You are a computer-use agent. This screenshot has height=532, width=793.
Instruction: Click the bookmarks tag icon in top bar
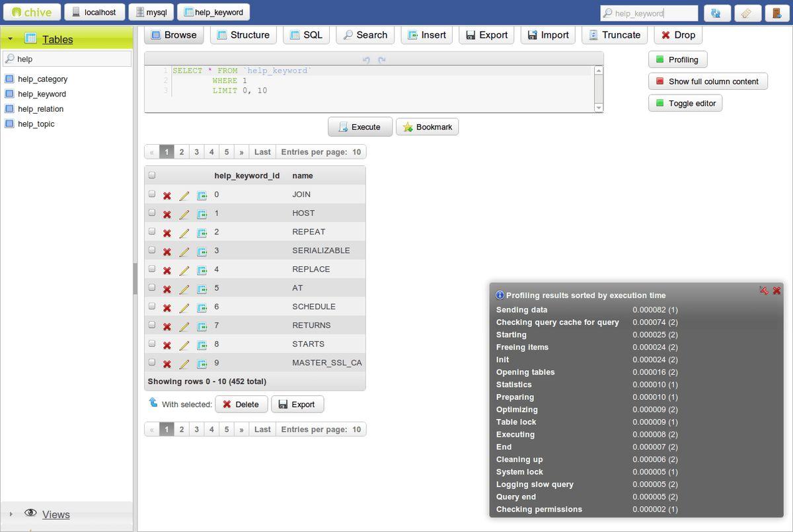coord(746,13)
